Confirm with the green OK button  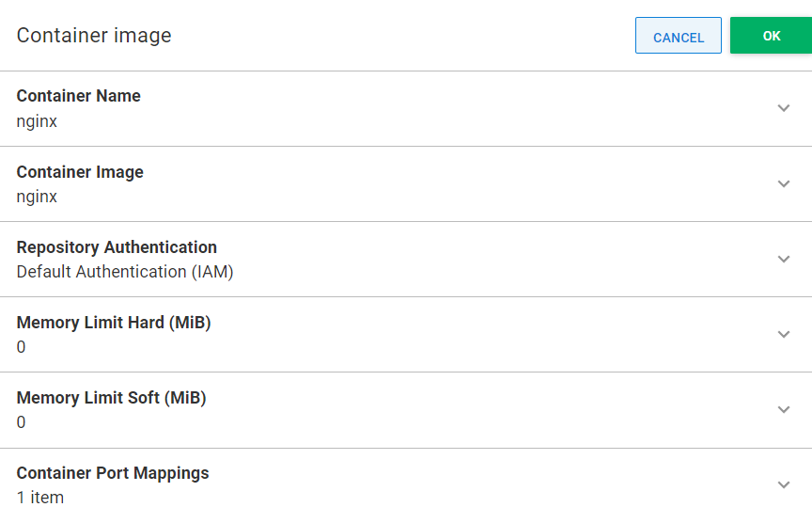point(771,36)
